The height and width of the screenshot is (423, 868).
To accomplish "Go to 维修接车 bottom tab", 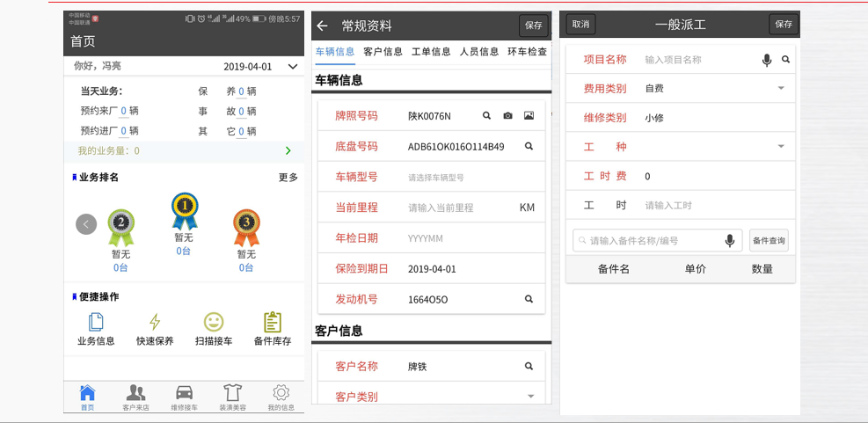I will [184, 397].
